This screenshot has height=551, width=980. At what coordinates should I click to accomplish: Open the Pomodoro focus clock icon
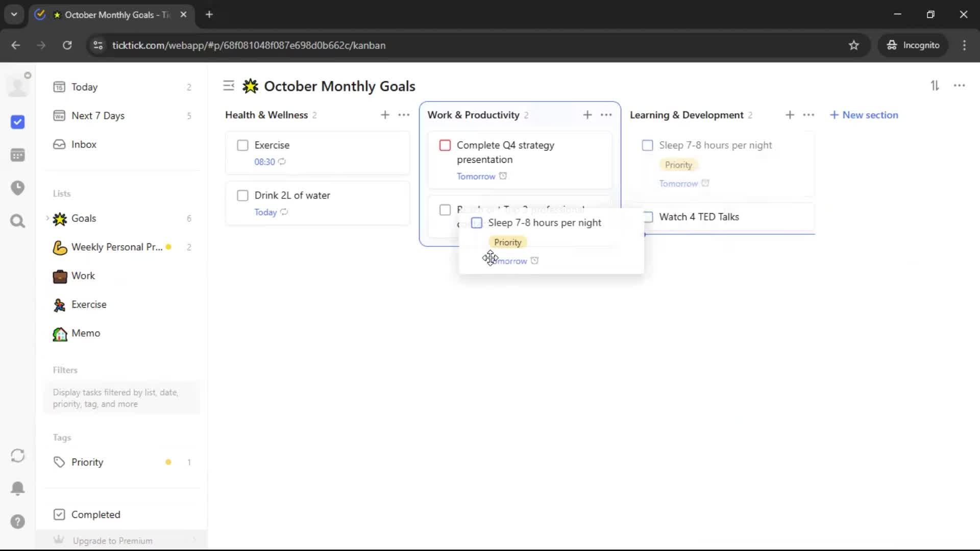click(17, 188)
